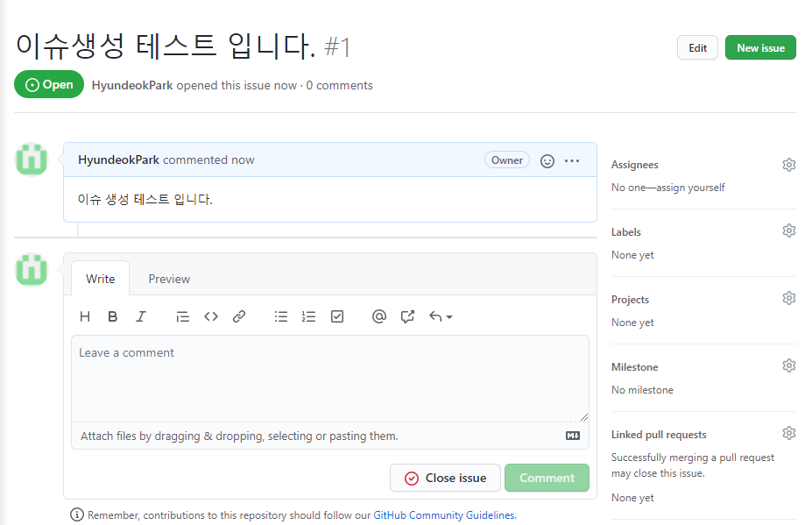
Task: Click the Milestone sidebar heading
Action: tap(634, 367)
